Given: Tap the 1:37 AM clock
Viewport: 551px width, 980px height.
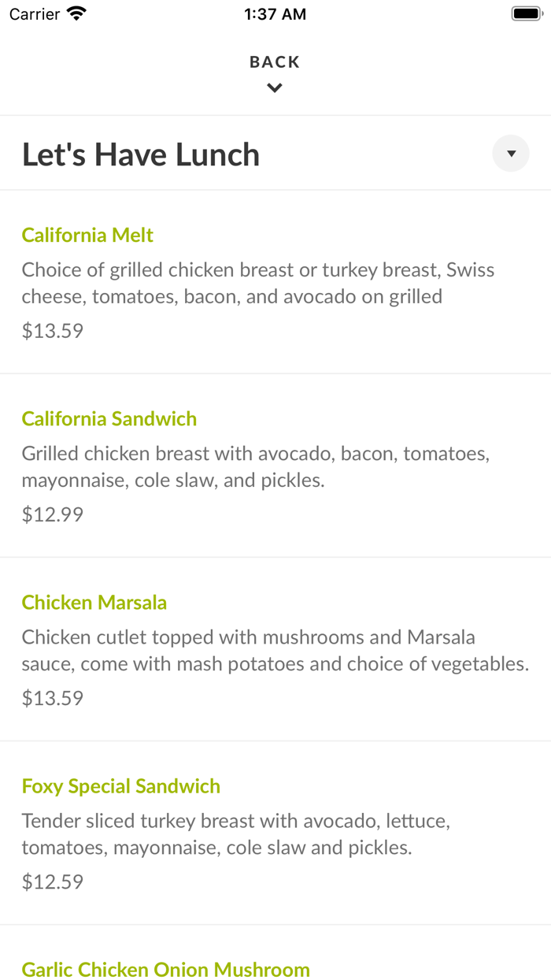Looking at the screenshot, I should point(275,14).
